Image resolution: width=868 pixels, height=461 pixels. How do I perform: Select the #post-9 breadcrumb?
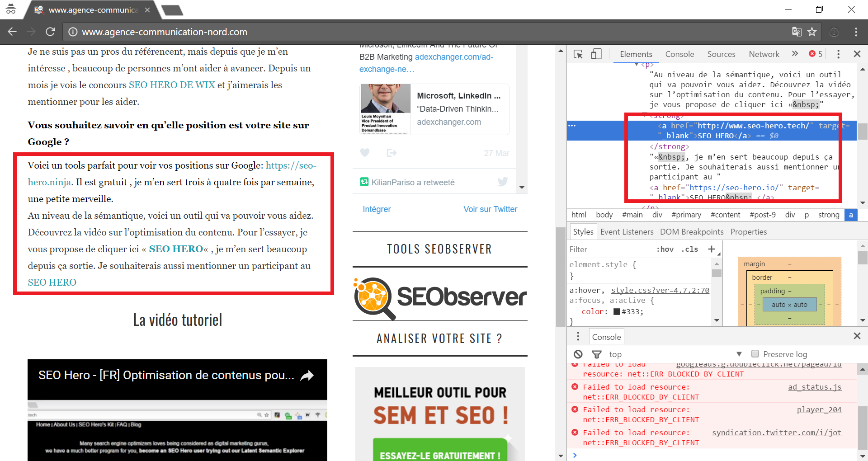coord(762,215)
